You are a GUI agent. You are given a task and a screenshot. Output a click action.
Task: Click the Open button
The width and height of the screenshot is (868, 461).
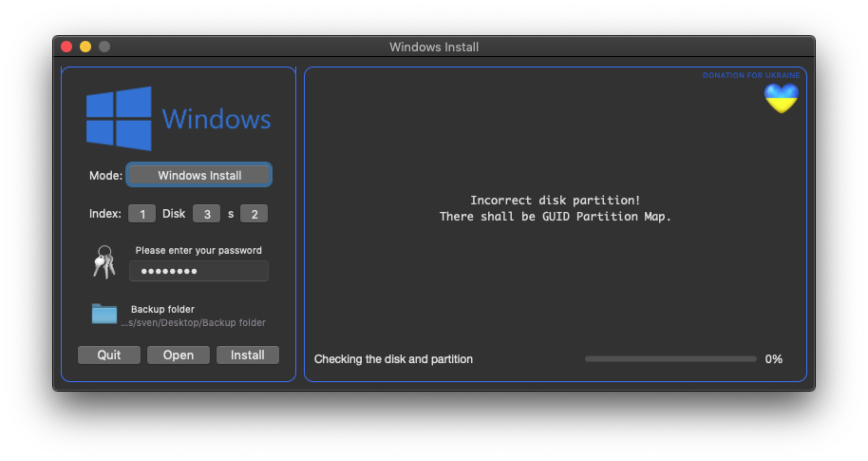pyautogui.click(x=179, y=355)
